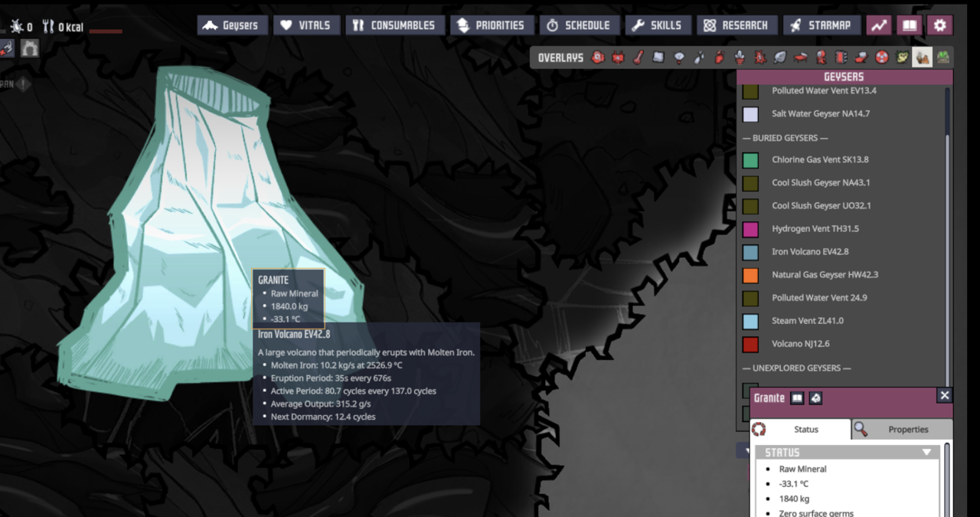Open the Priorities screen
The image size is (980, 517).
(x=492, y=25)
